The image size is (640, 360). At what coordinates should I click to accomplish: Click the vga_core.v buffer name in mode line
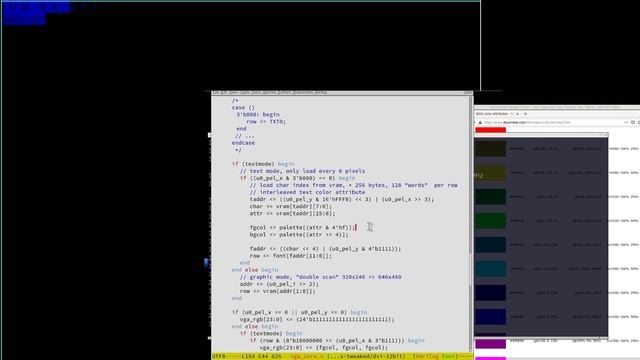coord(308,356)
